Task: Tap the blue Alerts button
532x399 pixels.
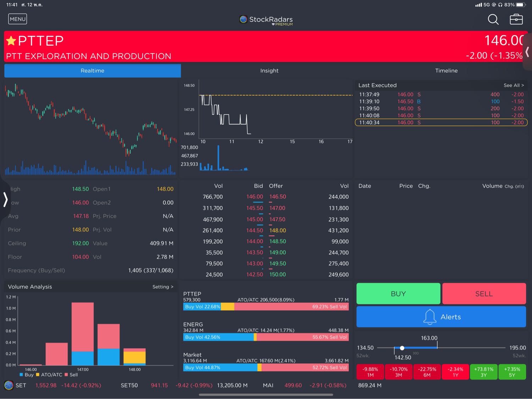Action: click(x=441, y=317)
